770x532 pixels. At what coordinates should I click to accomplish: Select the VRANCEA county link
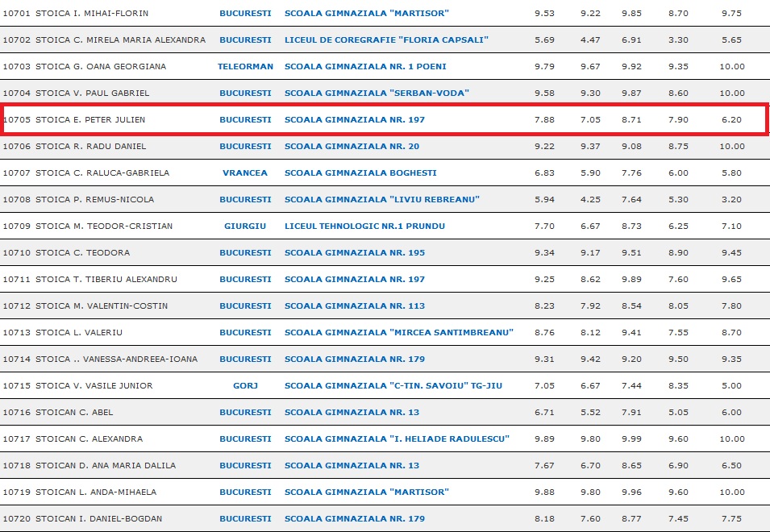coord(245,173)
